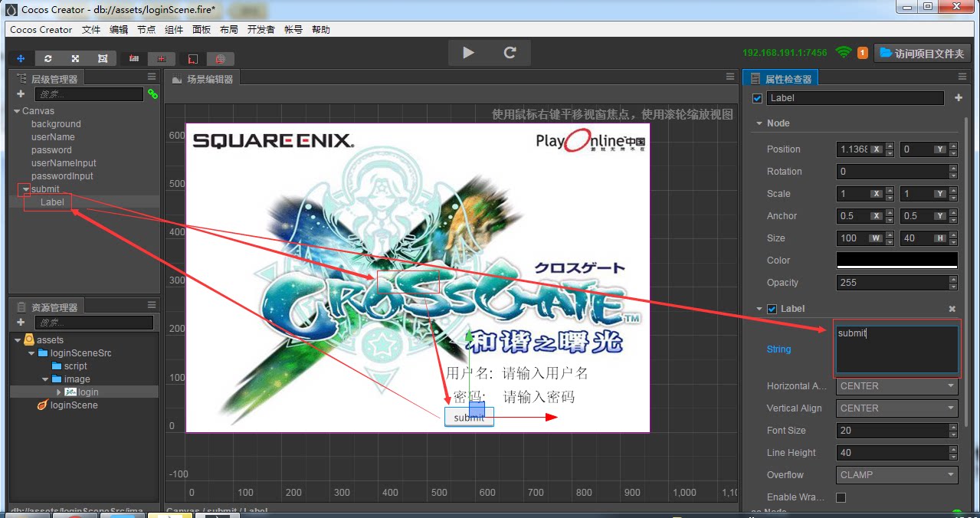The height and width of the screenshot is (518, 980).
Task: Switch to global rotation gizmo mode
Action: 221,58
